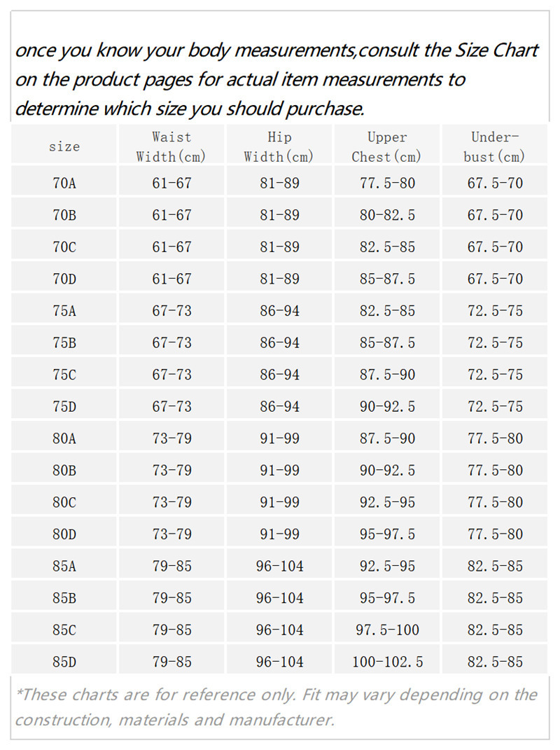Click the 97.5-100 upper chest value
This screenshot has height=750, width=560.
387,630
